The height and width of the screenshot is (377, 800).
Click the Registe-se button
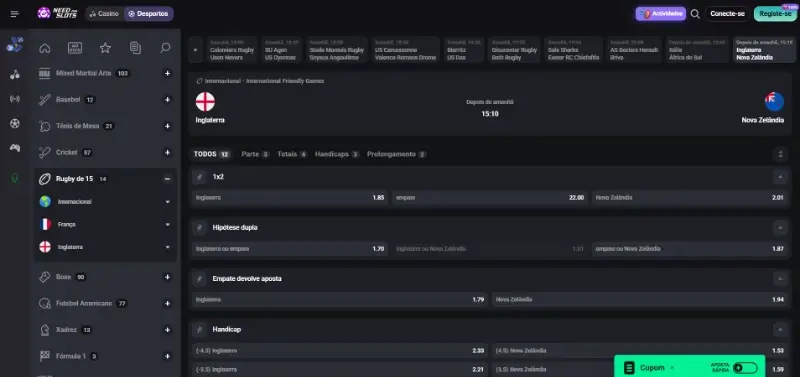775,14
